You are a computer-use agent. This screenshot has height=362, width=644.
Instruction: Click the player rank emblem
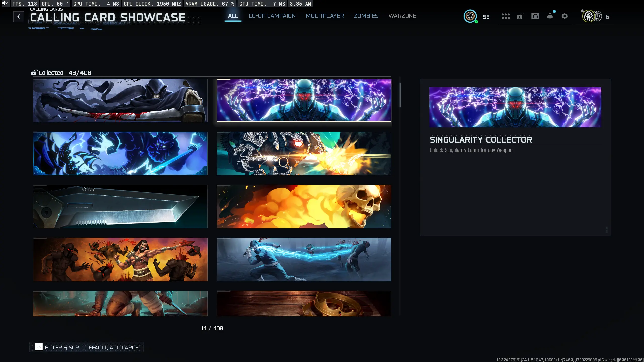click(470, 16)
